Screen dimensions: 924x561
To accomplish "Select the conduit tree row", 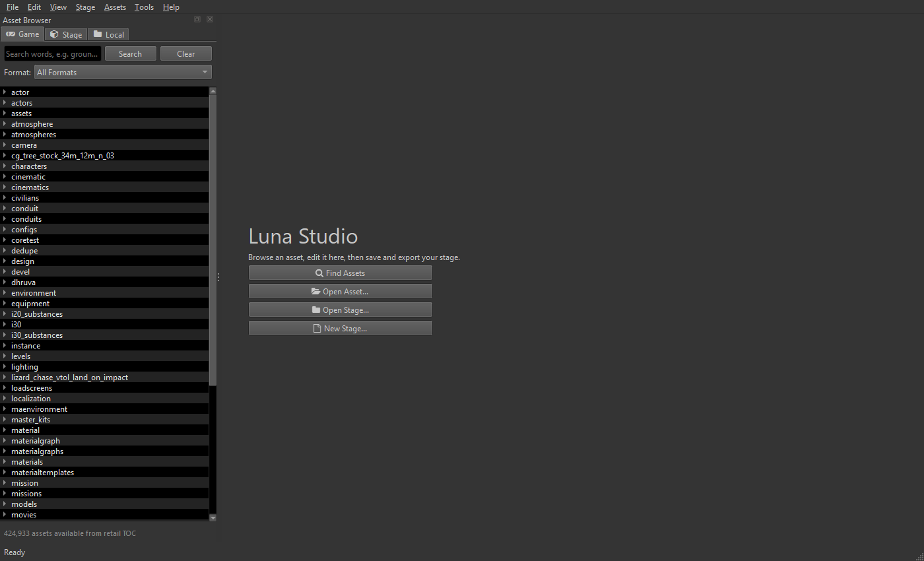I will tap(104, 209).
